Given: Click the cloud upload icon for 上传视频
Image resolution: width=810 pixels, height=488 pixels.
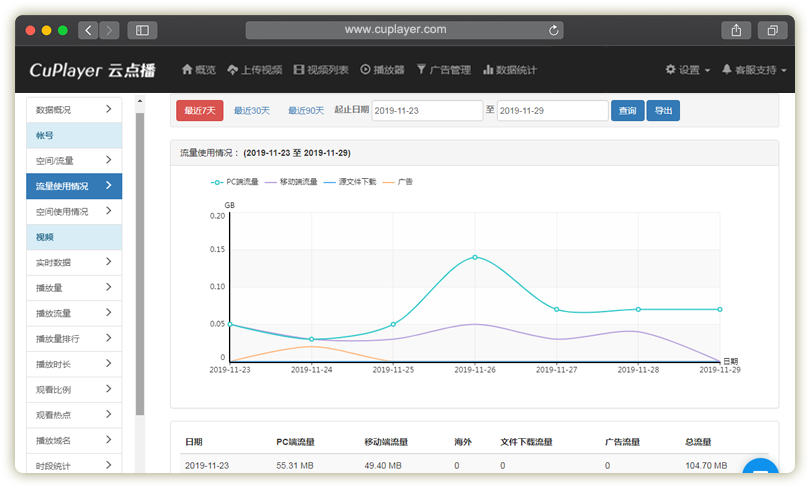Looking at the screenshot, I should click(233, 70).
